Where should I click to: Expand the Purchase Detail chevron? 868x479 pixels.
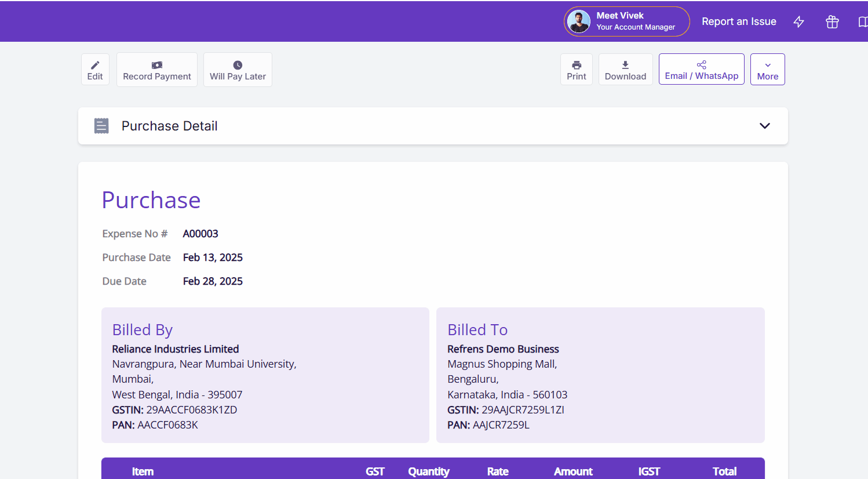(765, 126)
